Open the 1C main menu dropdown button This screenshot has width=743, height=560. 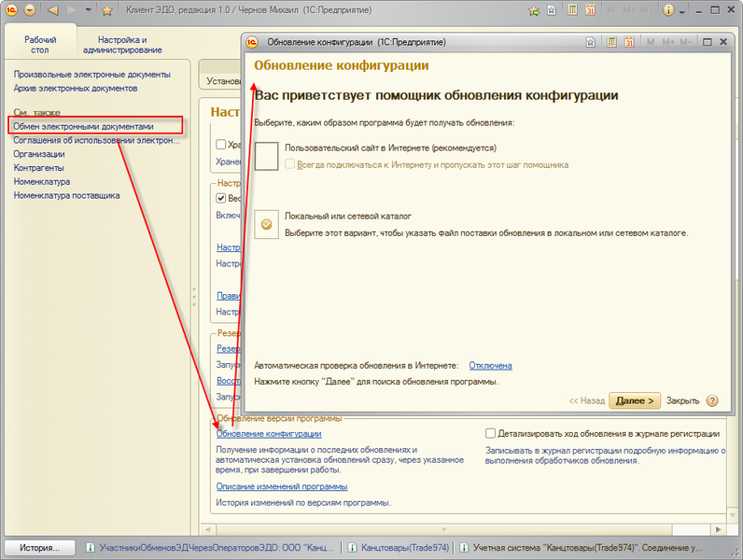[x=29, y=10]
